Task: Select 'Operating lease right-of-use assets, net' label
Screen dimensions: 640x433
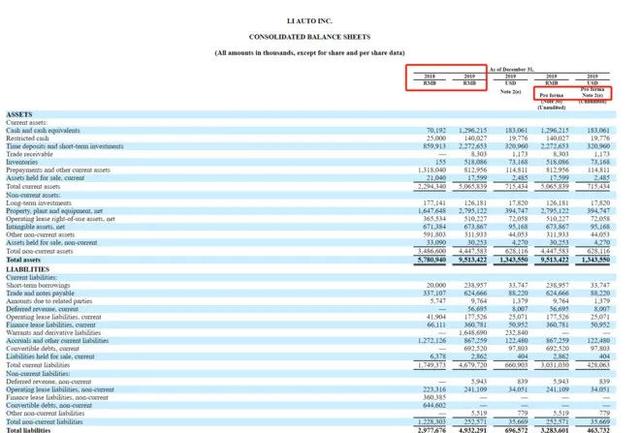Action: pos(60,219)
